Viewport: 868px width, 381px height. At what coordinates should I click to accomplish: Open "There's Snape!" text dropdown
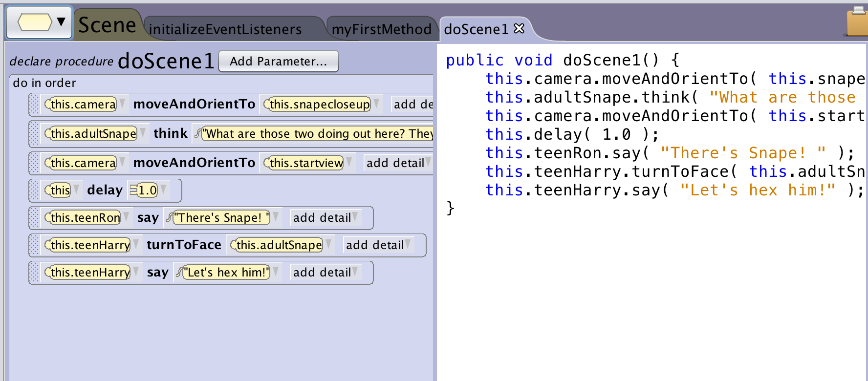[276, 217]
